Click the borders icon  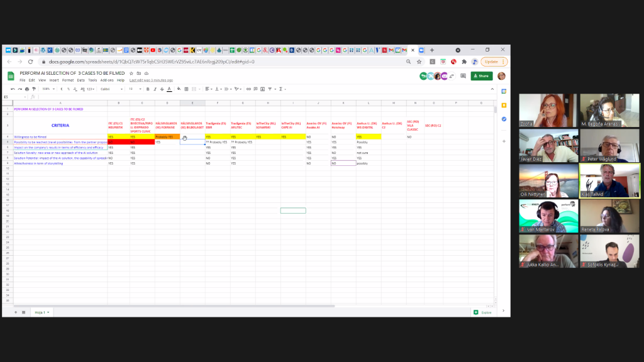click(x=187, y=89)
